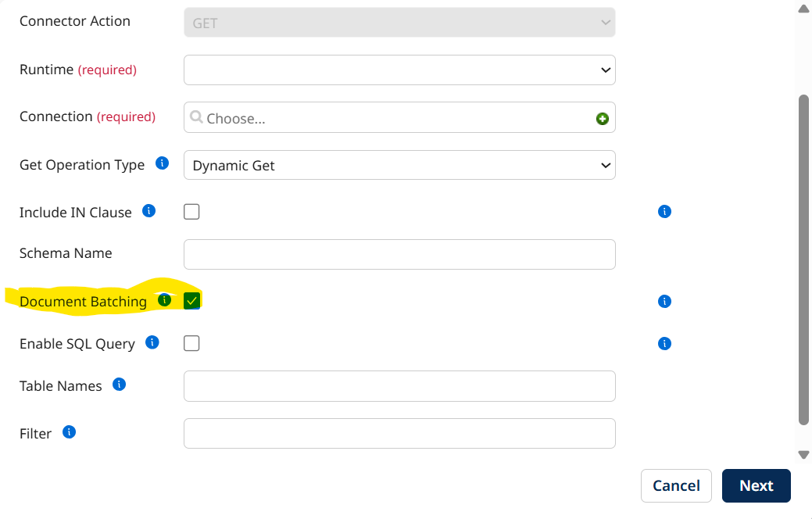View the info icon next to Document Batching
This screenshot has width=812, height=519.
[164, 299]
